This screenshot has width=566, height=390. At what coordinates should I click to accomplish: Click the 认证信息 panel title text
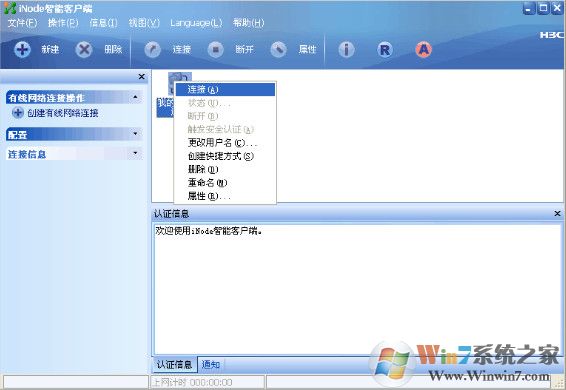click(171, 214)
